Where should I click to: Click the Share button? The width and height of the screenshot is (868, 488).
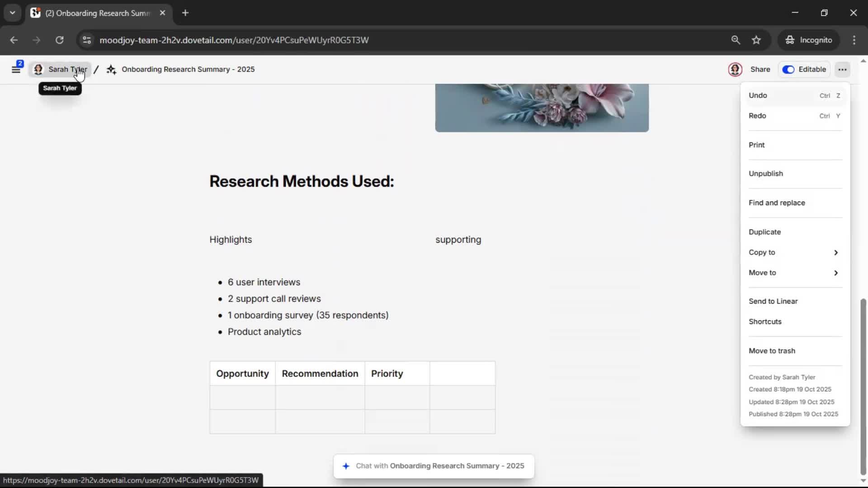click(760, 70)
